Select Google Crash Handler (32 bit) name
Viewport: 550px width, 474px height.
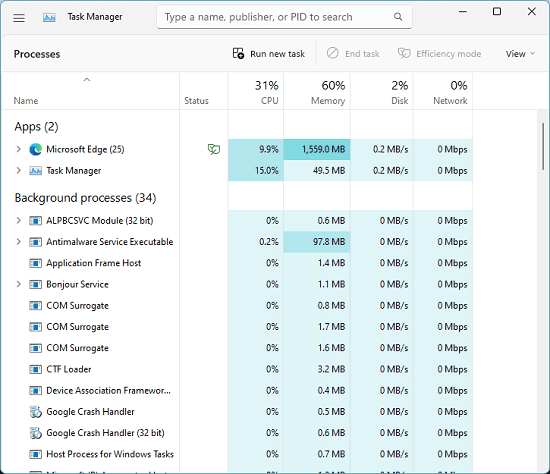[105, 433]
